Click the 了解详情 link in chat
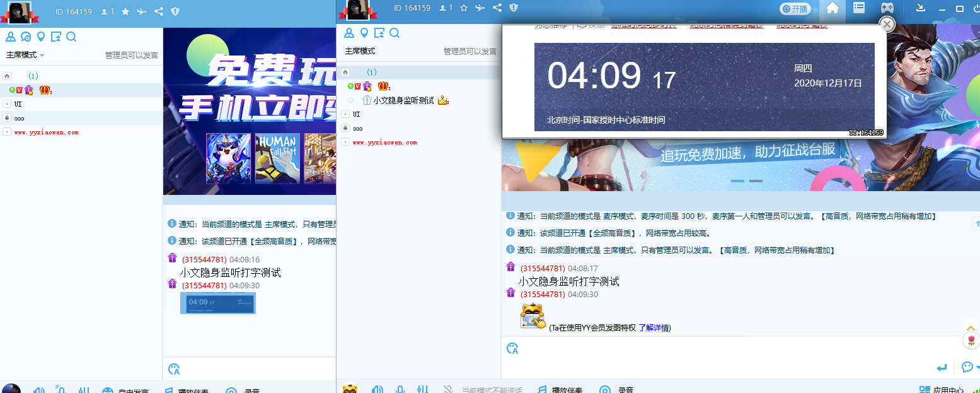This screenshot has width=980, height=393. click(654, 327)
